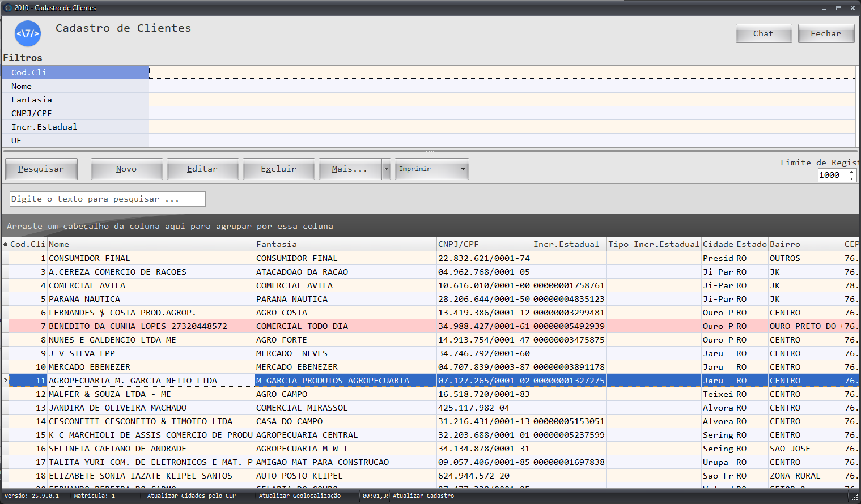Sort by the Fantasia column header

point(345,245)
